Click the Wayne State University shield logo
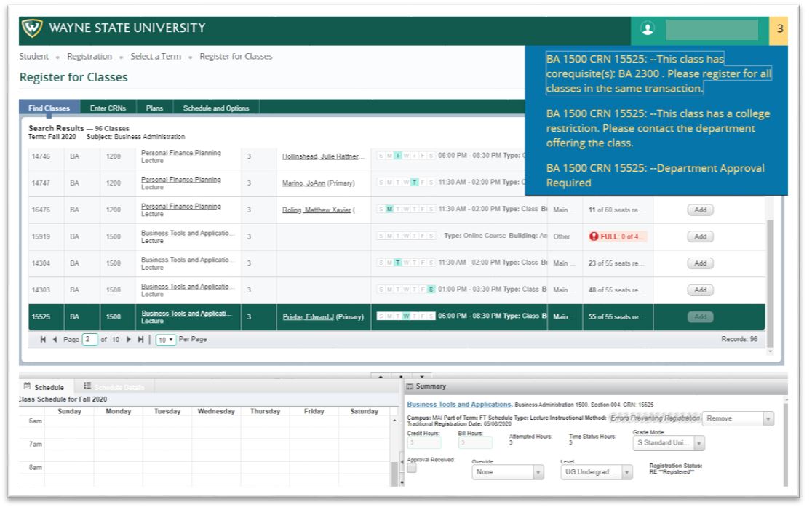The height and width of the screenshot is (510, 812). (x=31, y=28)
